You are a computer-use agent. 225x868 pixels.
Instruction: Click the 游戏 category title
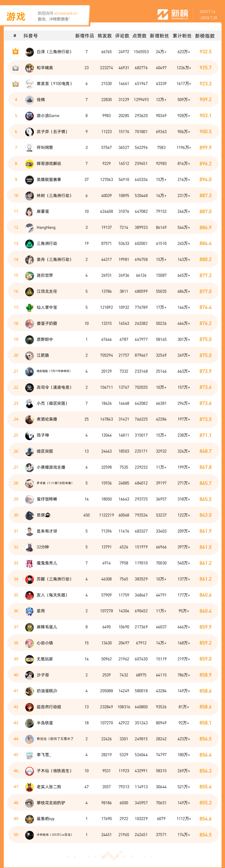click(16, 16)
